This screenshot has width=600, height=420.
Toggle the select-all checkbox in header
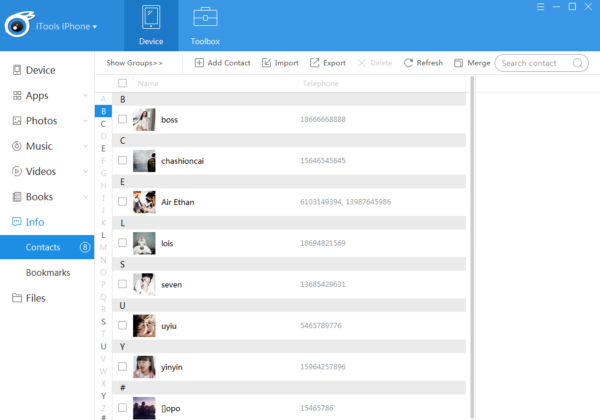(122, 84)
